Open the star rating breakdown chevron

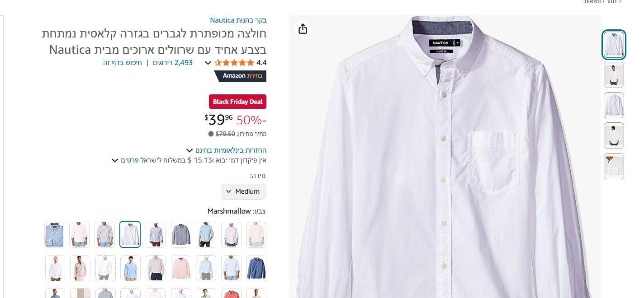[x=208, y=63]
